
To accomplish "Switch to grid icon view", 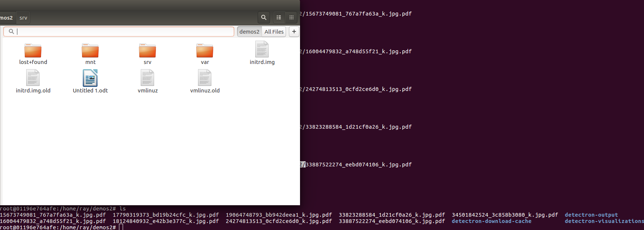I will point(292,17).
